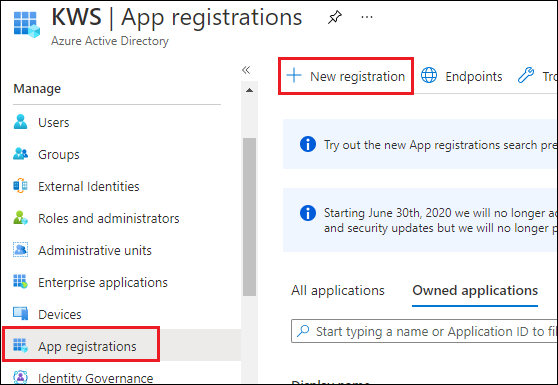Viewport: 558px width, 385px height.
Task: Open Troubleshooting wrench toolbar item
Action: tap(537, 76)
